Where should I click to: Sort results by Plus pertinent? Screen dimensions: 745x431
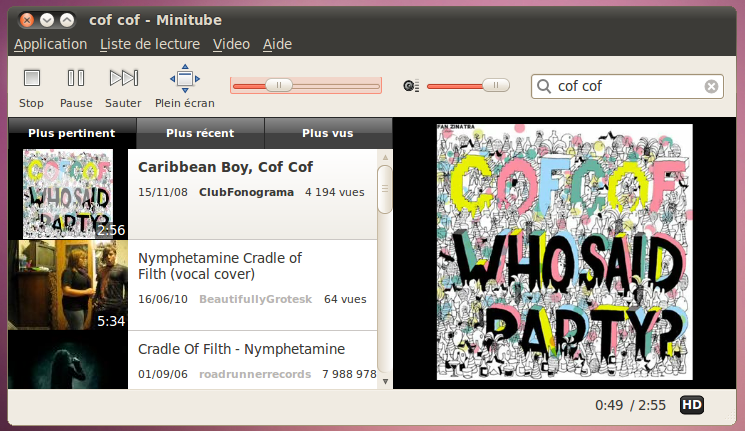point(71,133)
